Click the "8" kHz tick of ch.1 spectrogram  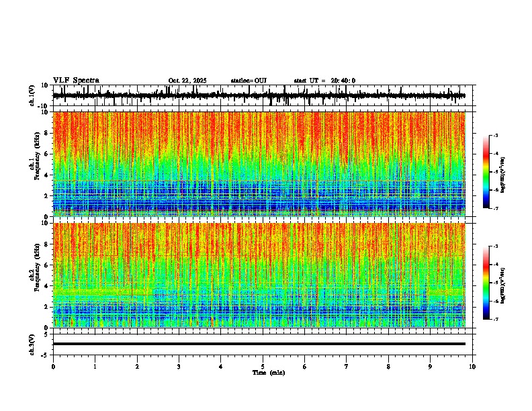coord(46,133)
